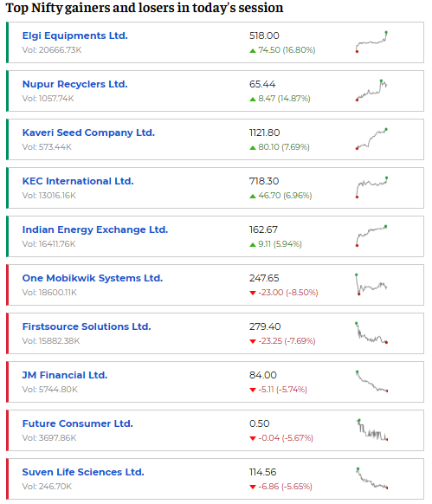Screen dimensions: 432x504
Task: Click the Future Consumer sparkline chart
Action: tap(372, 430)
